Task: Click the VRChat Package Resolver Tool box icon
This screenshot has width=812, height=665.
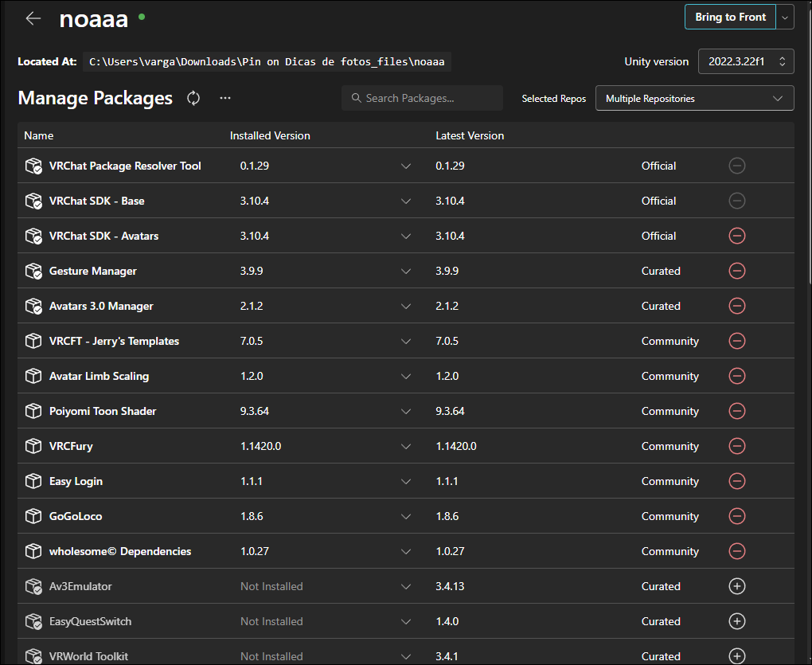Action: [33, 166]
